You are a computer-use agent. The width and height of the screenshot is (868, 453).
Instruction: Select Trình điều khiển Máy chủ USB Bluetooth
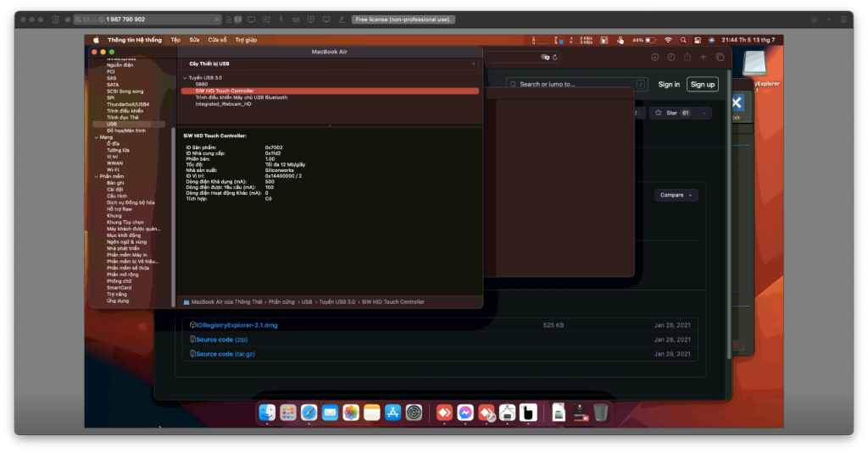pyautogui.click(x=242, y=97)
